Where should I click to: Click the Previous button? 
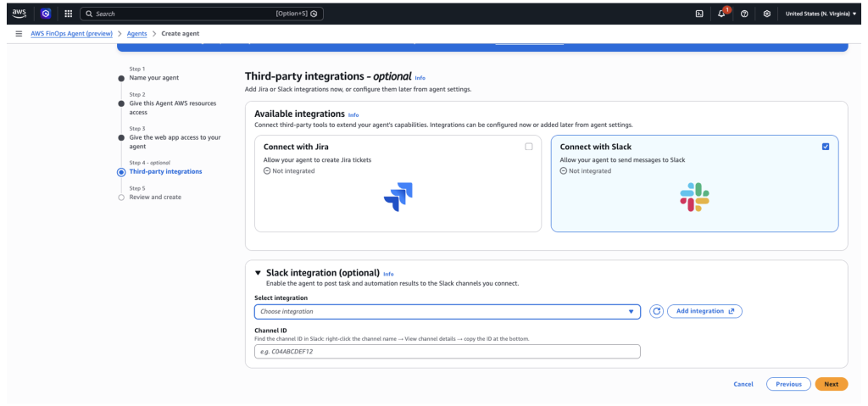(x=788, y=384)
